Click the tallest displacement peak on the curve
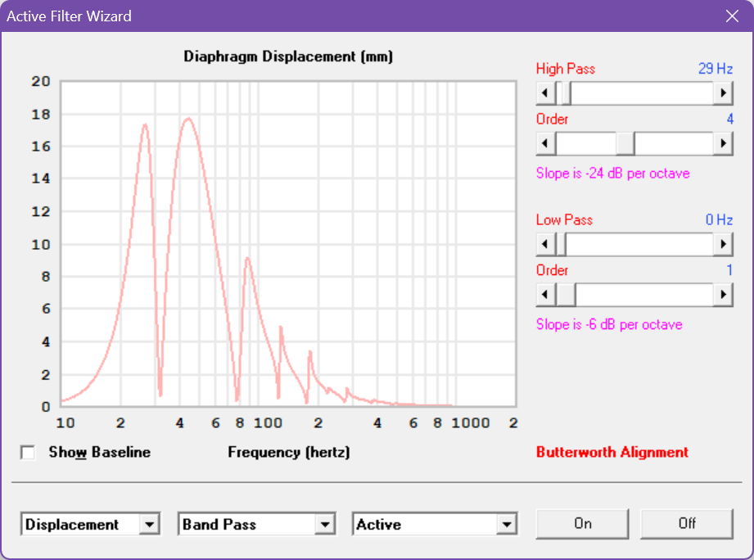This screenshot has height=560, width=754. click(188, 118)
